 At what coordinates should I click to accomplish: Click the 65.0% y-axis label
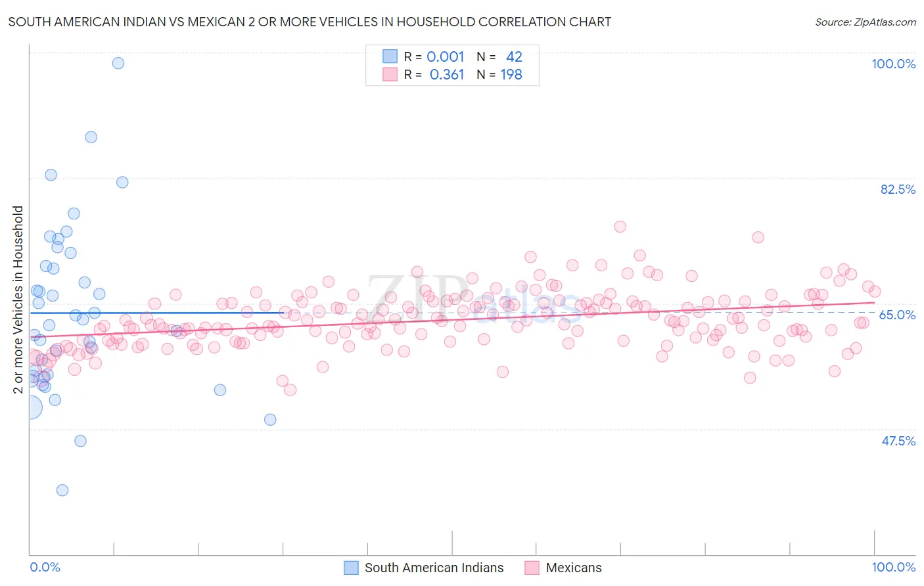(x=897, y=315)
